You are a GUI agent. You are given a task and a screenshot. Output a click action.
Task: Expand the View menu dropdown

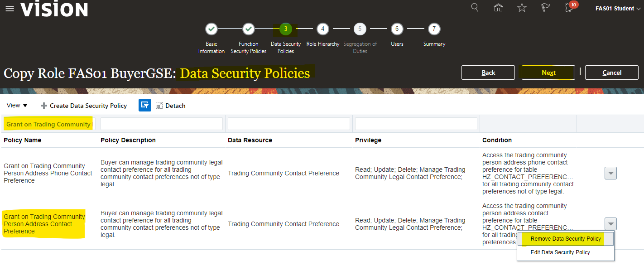17,106
